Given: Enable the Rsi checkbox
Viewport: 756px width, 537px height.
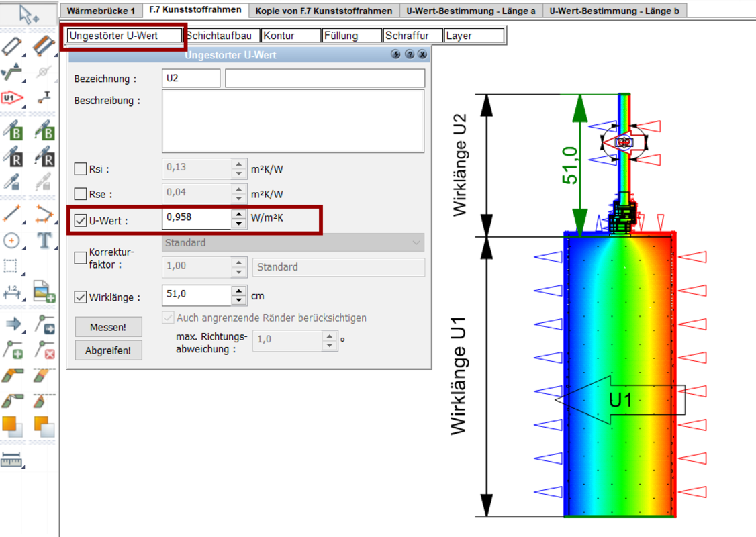Looking at the screenshot, I should click(81, 169).
